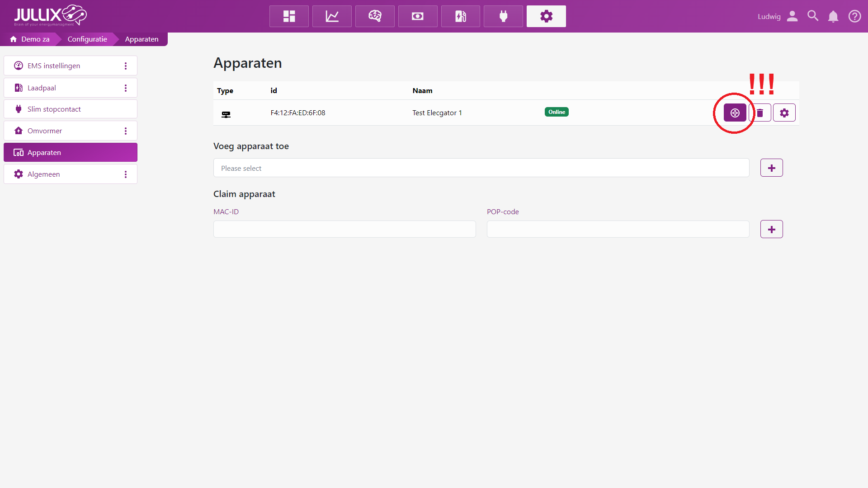
Task: Expand EMS instellingen three-dot menu
Action: tap(126, 66)
